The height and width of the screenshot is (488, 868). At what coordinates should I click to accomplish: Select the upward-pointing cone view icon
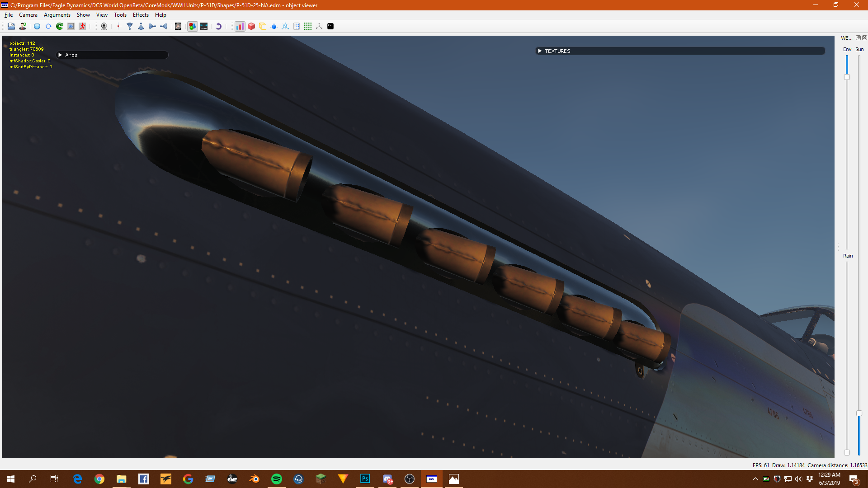point(141,26)
